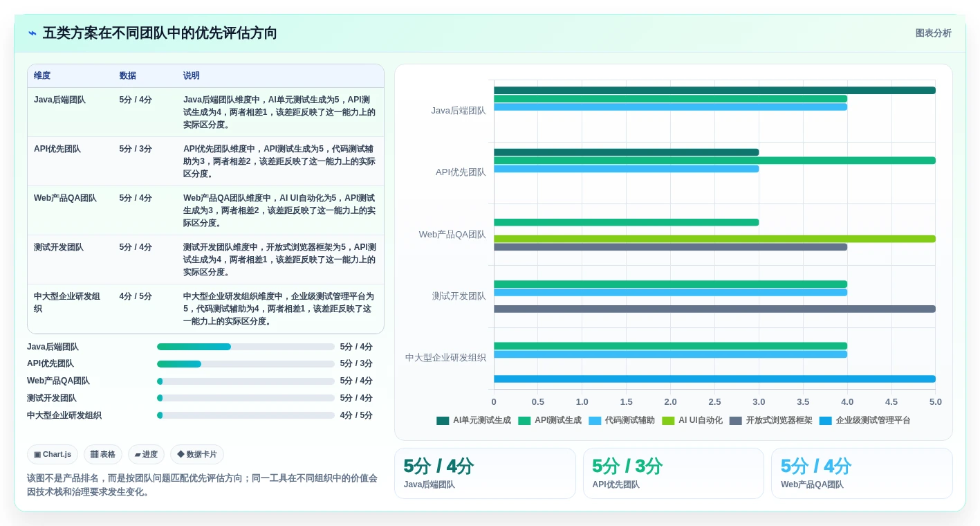
Task: Click the 测试开发团队 table row name
Action: (59, 247)
